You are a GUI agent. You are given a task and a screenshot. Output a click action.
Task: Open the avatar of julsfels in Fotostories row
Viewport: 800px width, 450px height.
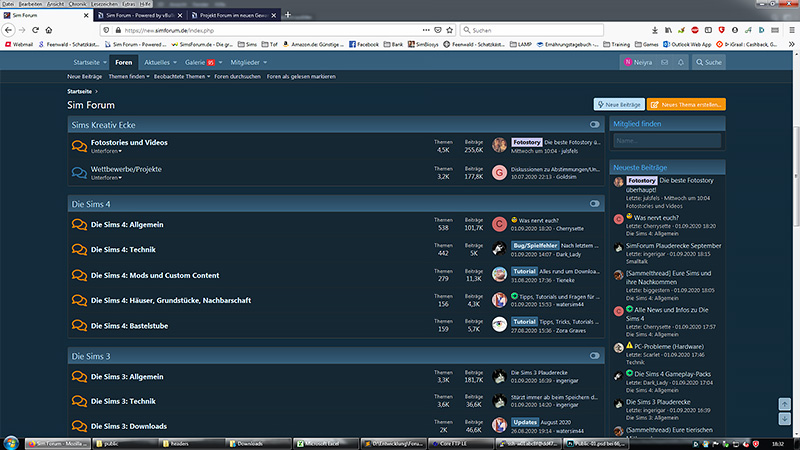pyautogui.click(x=499, y=145)
